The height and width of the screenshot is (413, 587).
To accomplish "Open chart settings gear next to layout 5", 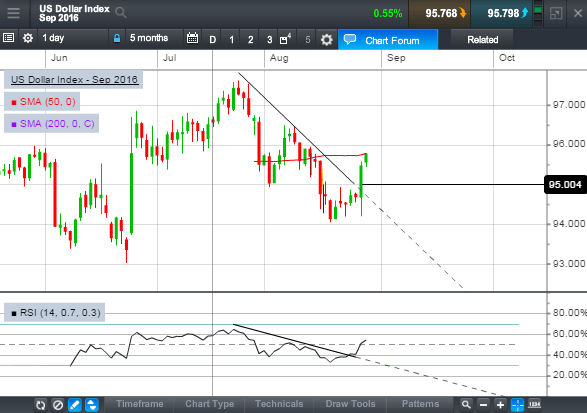I will [x=326, y=39].
